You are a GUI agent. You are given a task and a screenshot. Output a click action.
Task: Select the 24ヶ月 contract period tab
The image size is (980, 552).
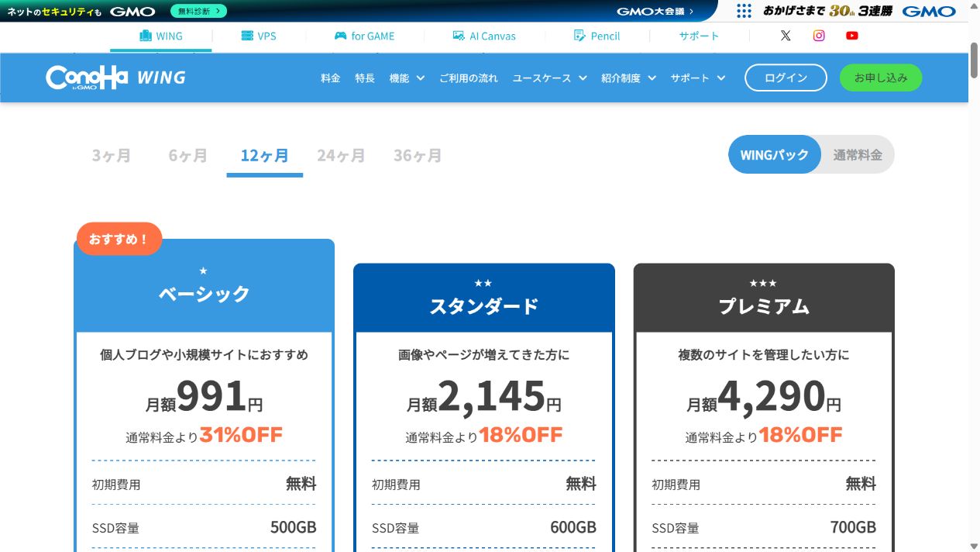[x=341, y=156]
